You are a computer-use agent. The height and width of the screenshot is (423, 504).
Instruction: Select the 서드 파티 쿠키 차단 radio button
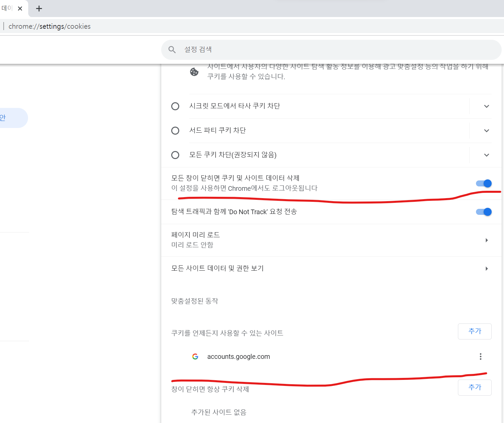pyautogui.click(x=175, y=130)
